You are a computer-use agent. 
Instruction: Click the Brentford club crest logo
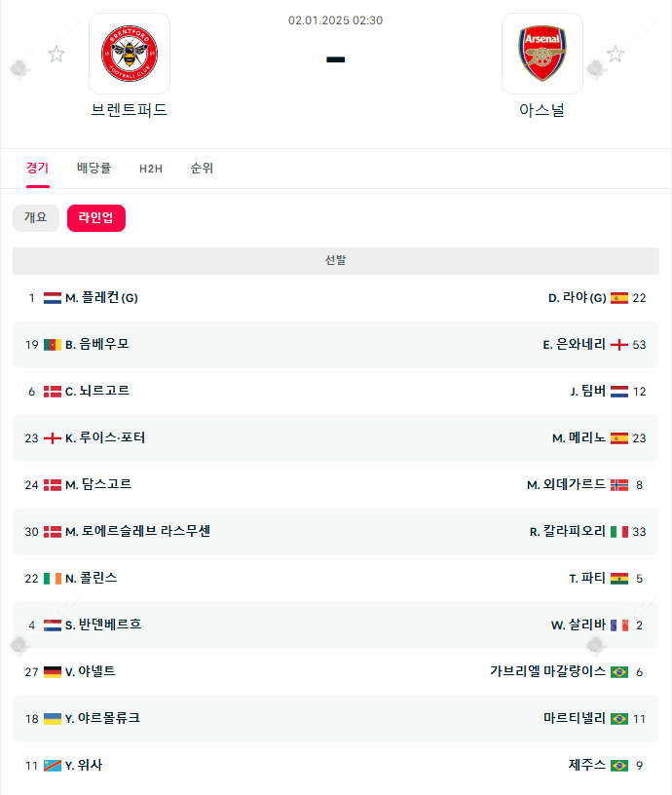pyautogui.click(x=129, y=54)
